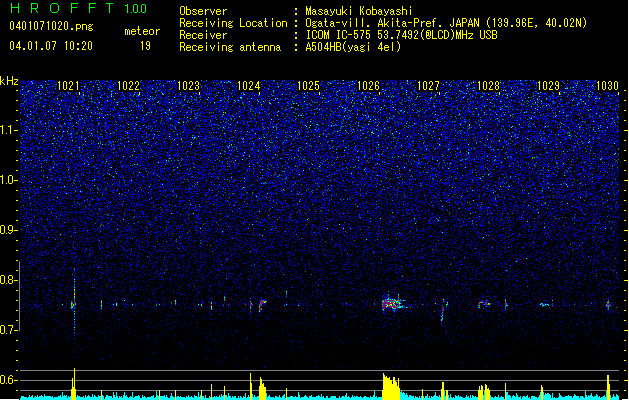
Task: Click the date stamp 04.01.07 10:20
Action: coord(51,46)
